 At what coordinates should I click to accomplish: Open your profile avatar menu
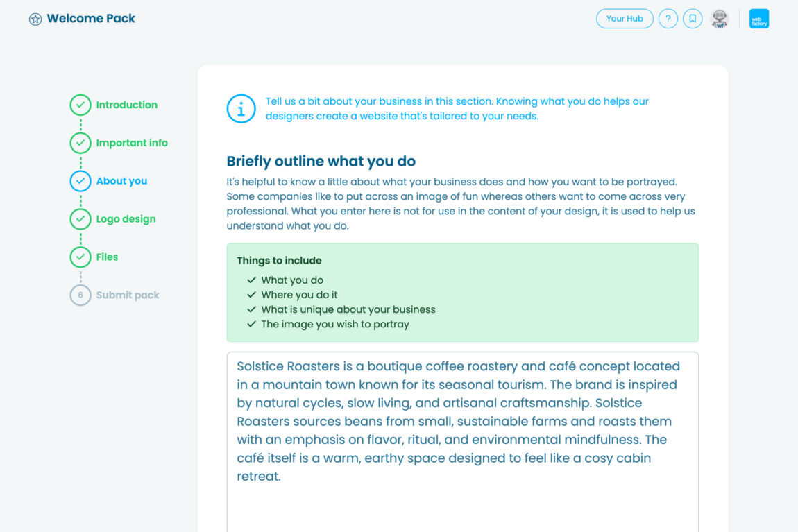(720, 19)
